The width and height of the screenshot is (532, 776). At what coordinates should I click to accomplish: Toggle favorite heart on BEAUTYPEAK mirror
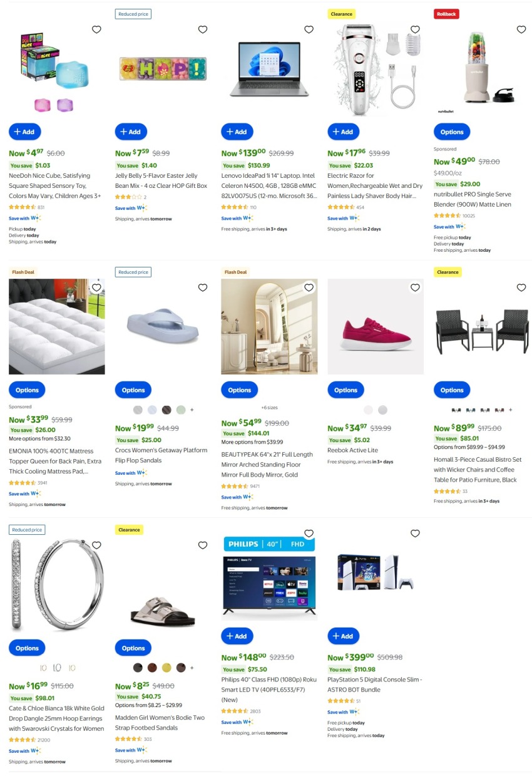pos(309,287)
